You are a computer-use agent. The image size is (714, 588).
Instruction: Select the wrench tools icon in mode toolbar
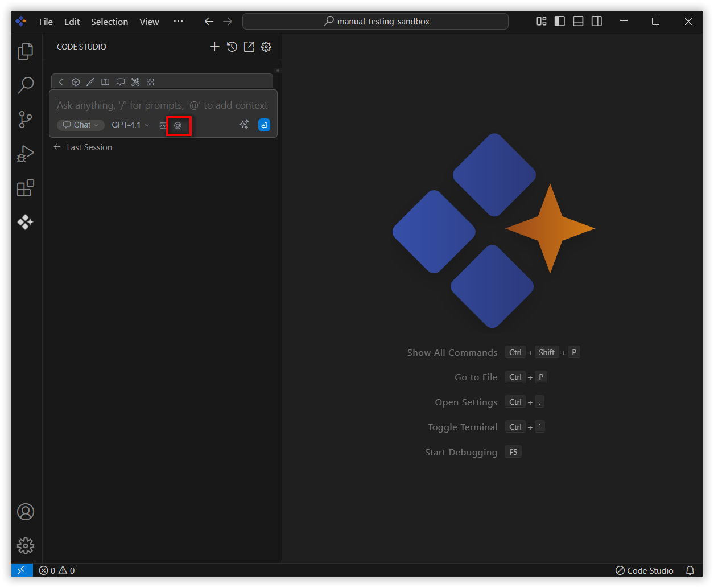click(135, 82)
